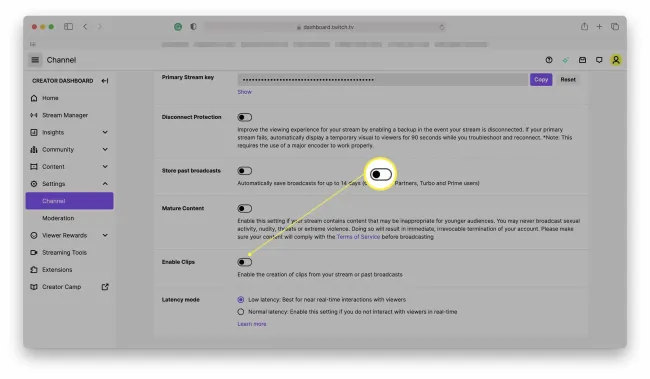
Task: Click the green Grammarly extension icon
Action: click(x=178, y=27)
